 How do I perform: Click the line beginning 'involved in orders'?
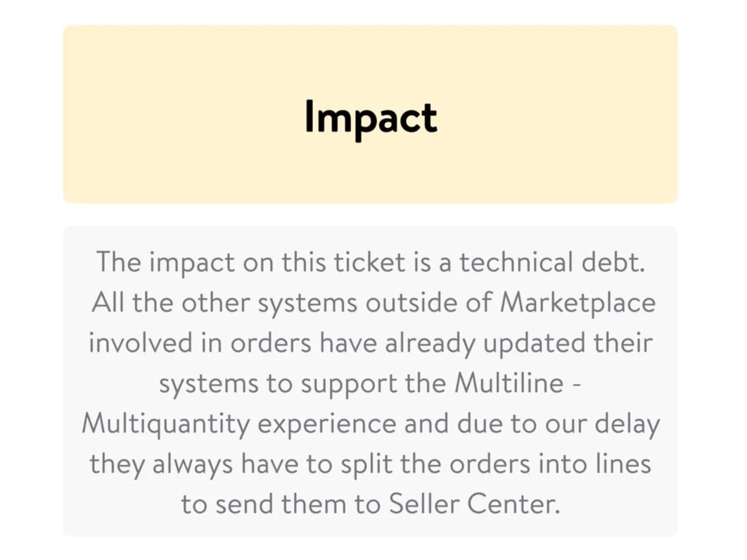pyautogui.click(x=371, y=343)
